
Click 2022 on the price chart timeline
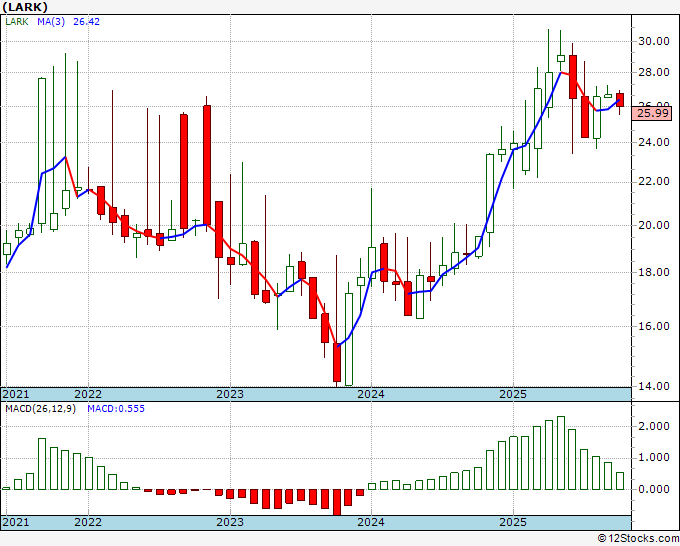[88, 394]
